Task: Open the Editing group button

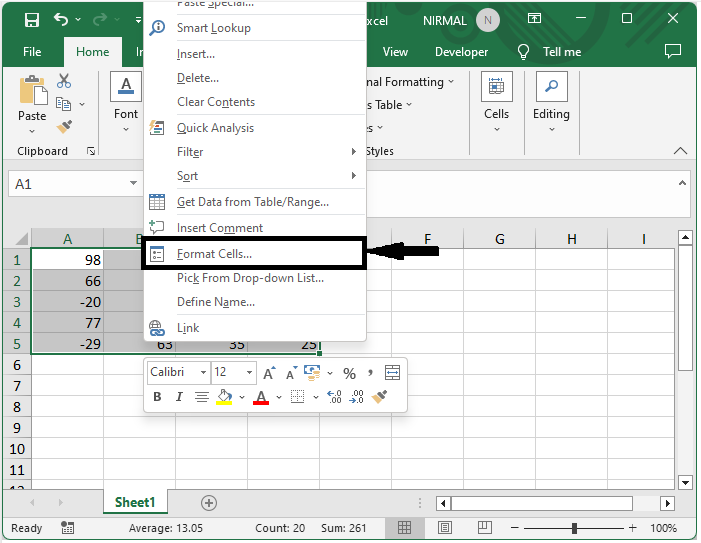Action: click(x=551, y=103)
